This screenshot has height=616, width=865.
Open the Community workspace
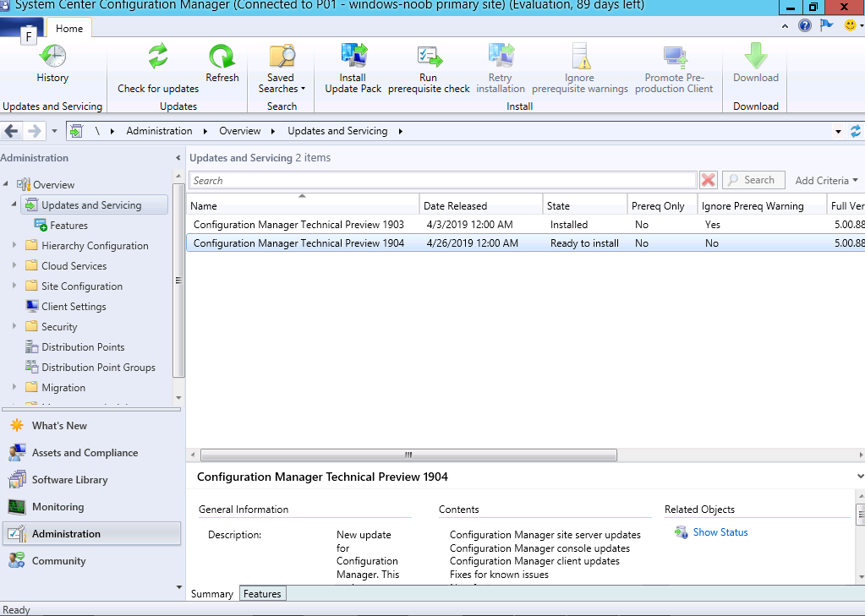tap(91, 561)
